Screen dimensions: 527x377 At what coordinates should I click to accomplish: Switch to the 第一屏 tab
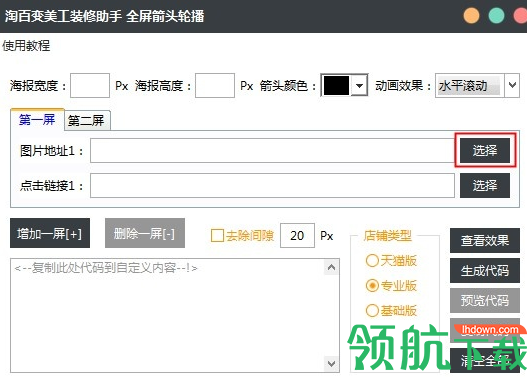(x=37, y=119)
